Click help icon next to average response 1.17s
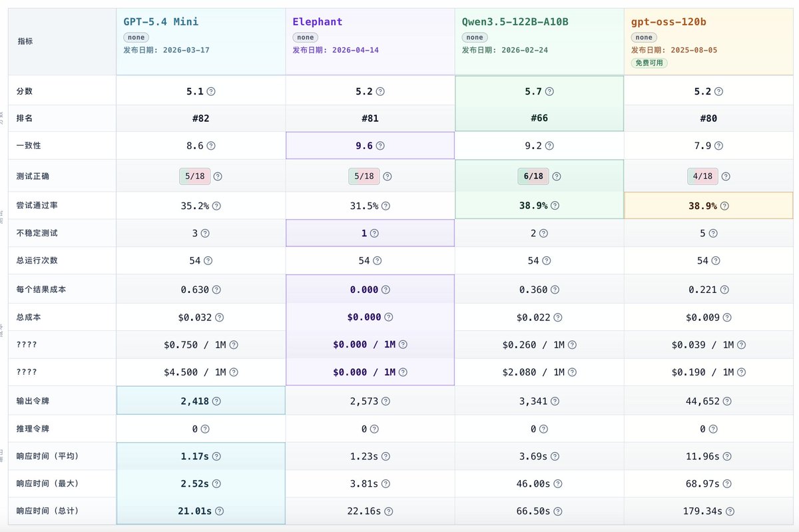The image size is (799, 532). 216,457
